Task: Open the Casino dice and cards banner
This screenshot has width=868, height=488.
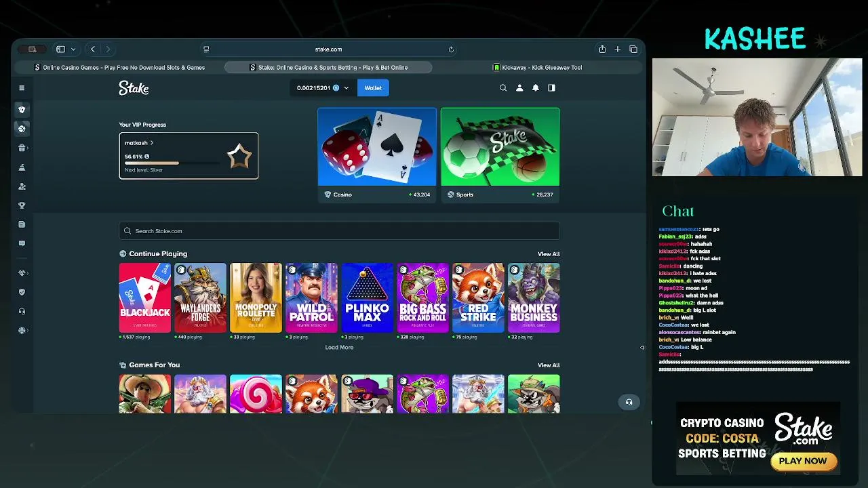Action: pos(377,146)
